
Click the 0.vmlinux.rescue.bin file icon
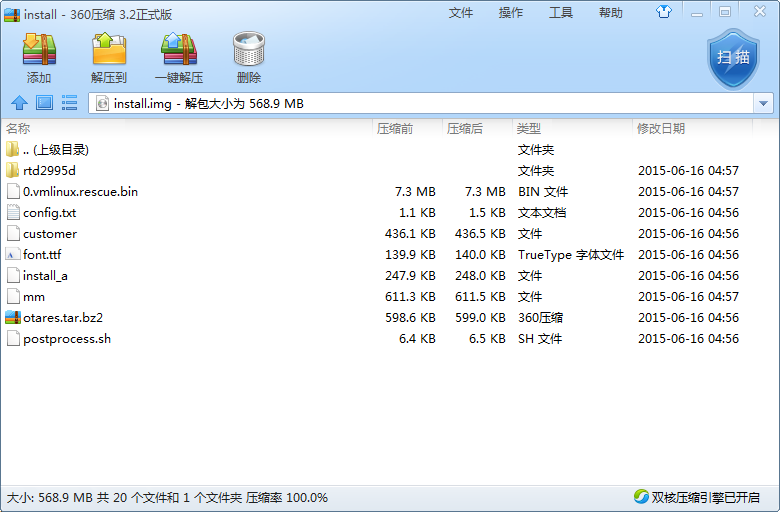coord(13,192)
